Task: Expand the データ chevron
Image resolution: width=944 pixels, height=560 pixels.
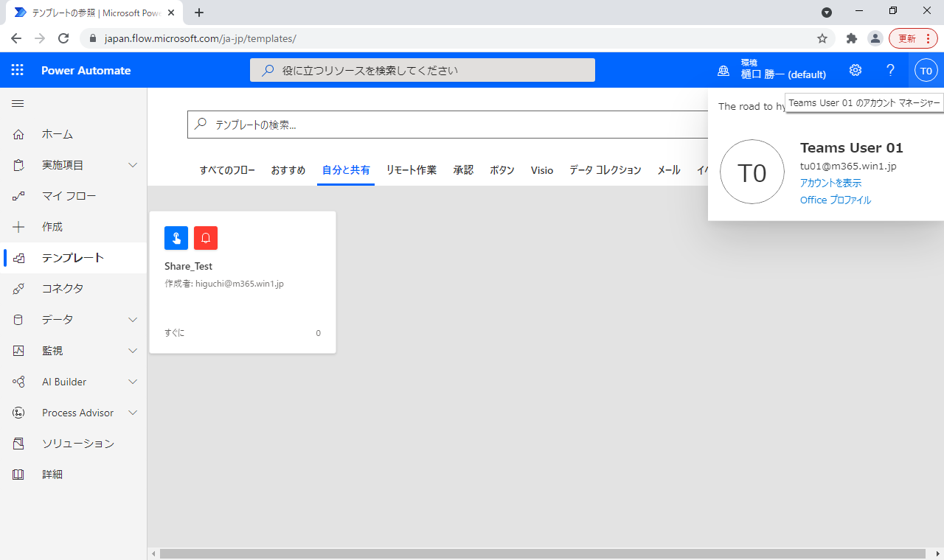Action: coord(133,320)
